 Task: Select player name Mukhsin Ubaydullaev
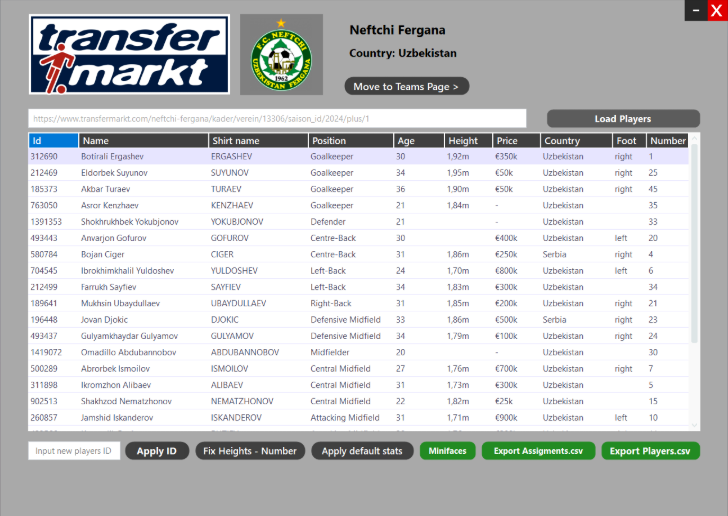click(120, 303)
